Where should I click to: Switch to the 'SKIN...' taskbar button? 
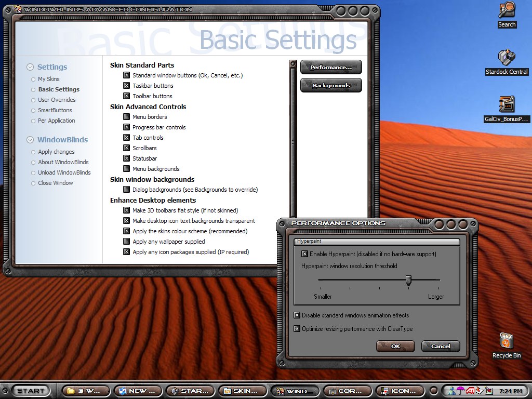click(243, 391)
